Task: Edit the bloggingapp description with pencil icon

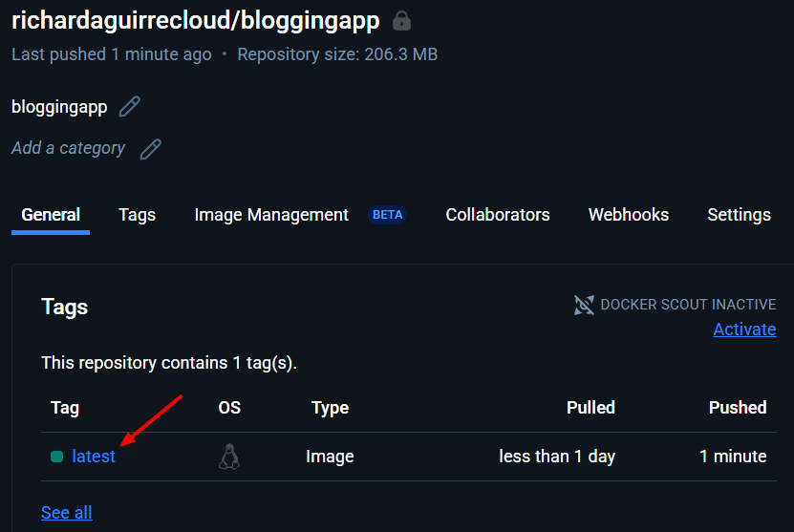Action: (130, 106)
